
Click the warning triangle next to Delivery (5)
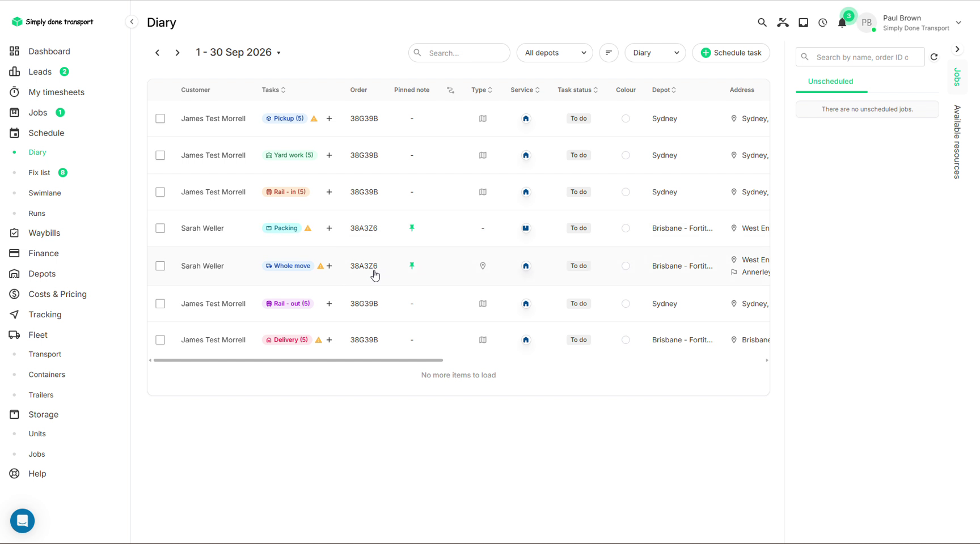tap(319, 340)
